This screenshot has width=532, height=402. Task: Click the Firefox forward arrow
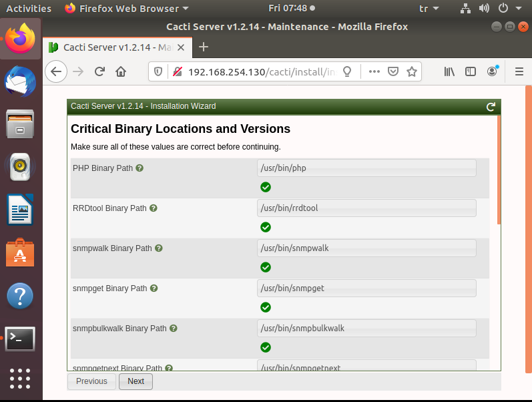click(x=78, y=71)
